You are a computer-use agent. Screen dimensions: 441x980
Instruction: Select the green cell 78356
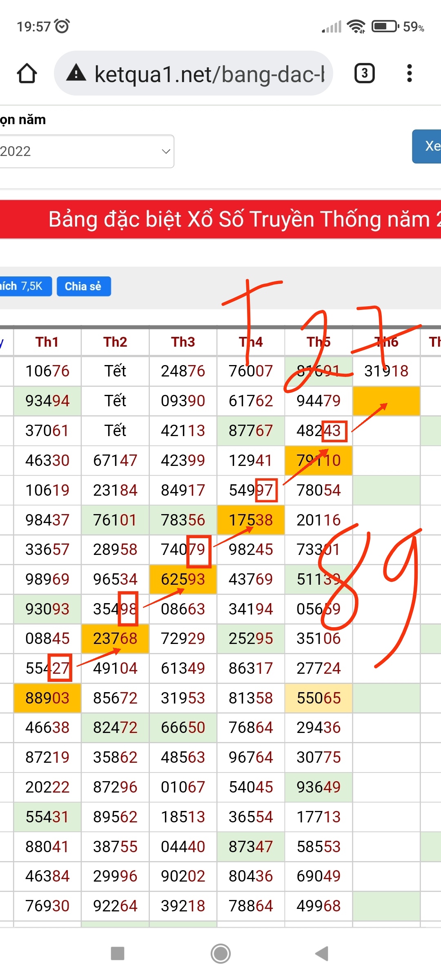tap(183, 520)
